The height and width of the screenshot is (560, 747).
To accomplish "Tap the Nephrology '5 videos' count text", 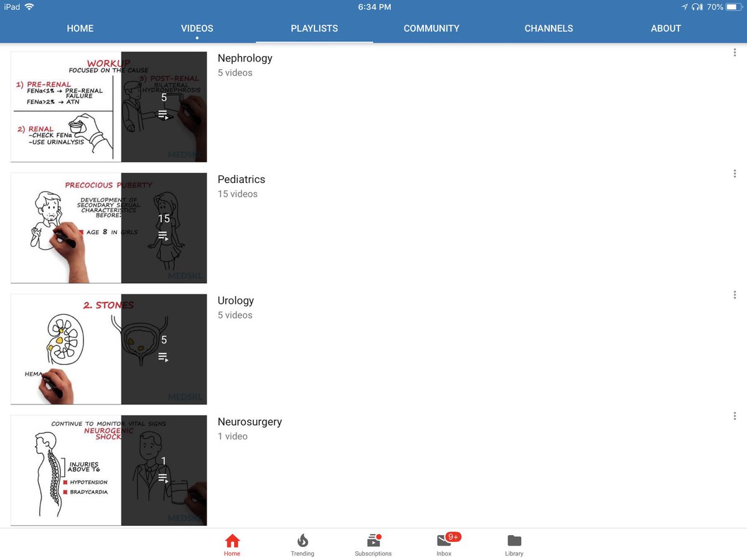I will click(x=235, y=73).
